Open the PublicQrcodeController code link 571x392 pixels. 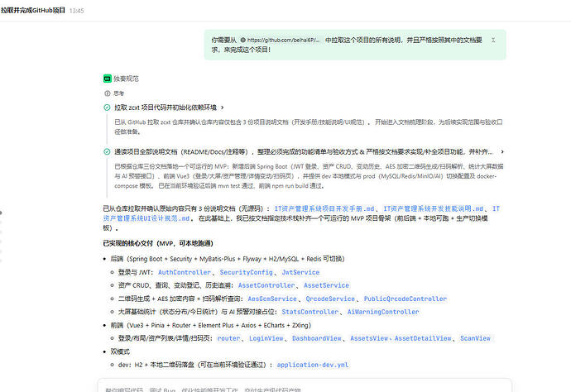[x=405, y=299]
